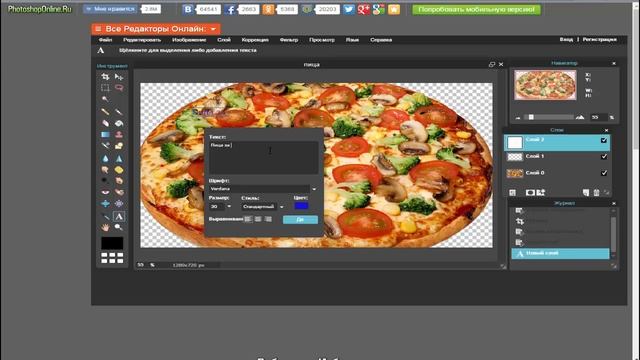Image resolution: width=640 pixels, height=360 pixels.
Task: Click the blue text color swatch
Action: 301,206
